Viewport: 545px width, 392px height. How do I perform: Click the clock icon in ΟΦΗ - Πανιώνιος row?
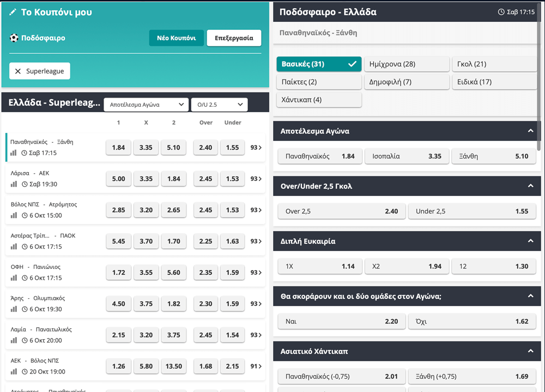(25, 278)
